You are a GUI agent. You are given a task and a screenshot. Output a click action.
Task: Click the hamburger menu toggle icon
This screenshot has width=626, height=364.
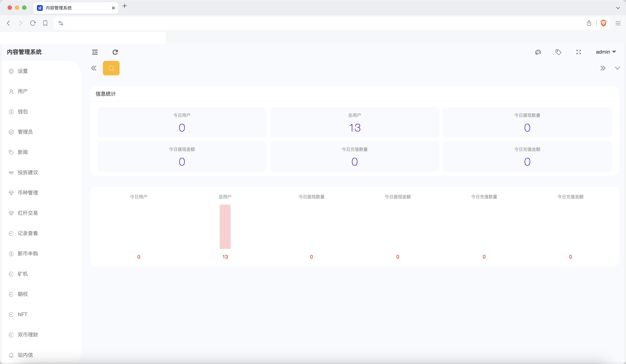95,52
